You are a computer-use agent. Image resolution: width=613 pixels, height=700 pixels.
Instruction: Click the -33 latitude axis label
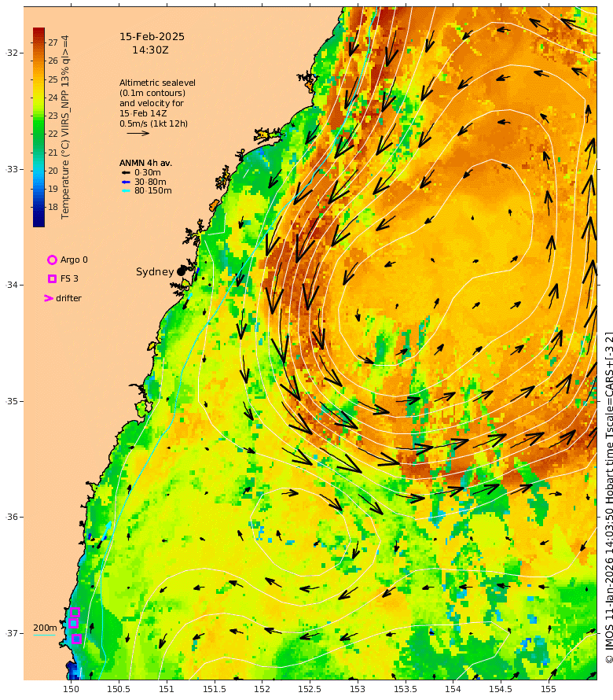click(13, 169)
